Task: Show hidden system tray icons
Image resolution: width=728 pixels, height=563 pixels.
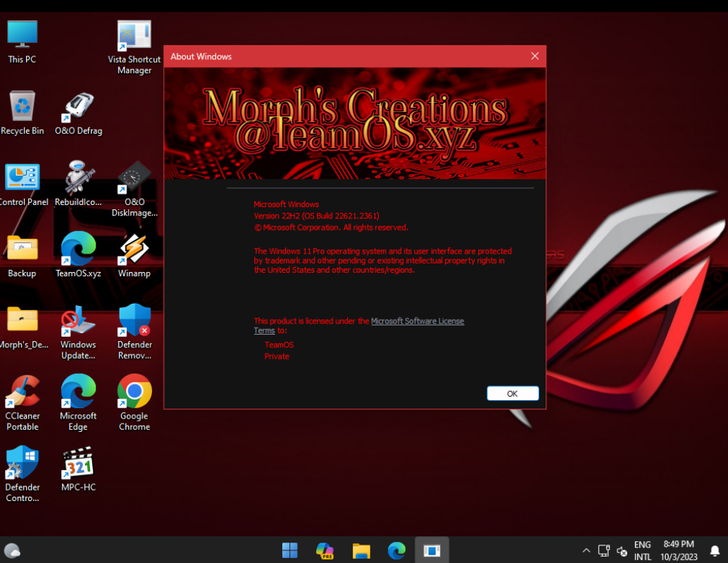Action: pyautogui.click(x=586, y=550)
